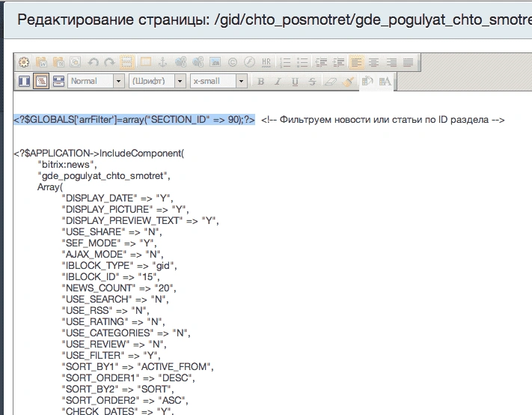The width and height of the screenshot is (532, 415).
Task: Insert Flash object icon
Action: [249, 62]
